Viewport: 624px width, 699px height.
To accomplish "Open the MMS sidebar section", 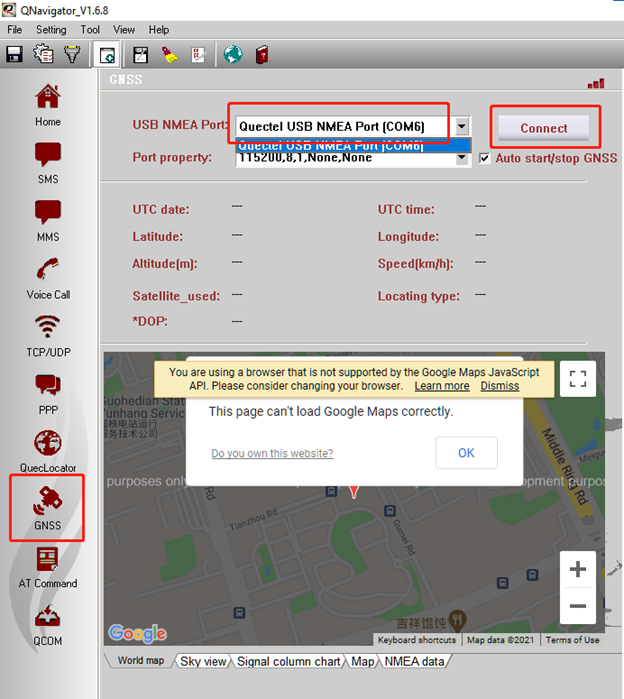I will pyautogui.click(x=48, y=221).
